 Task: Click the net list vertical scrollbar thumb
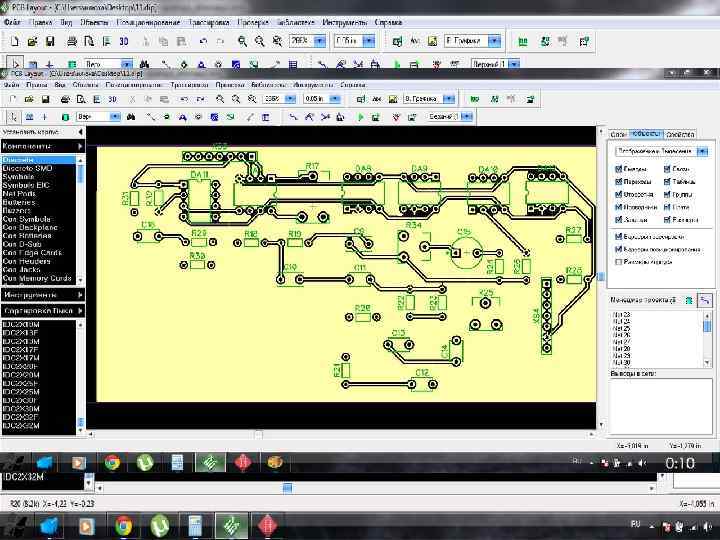tap(707, 326)
